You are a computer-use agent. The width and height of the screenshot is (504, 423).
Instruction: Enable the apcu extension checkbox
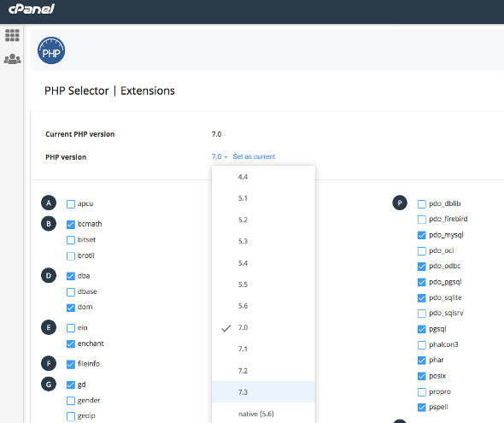pos(71,204)
